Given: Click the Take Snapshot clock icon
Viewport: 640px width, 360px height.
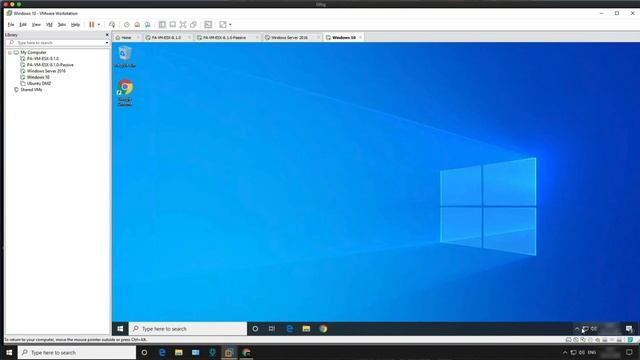Looking at the screenshot, I should [x=127, y=24].
